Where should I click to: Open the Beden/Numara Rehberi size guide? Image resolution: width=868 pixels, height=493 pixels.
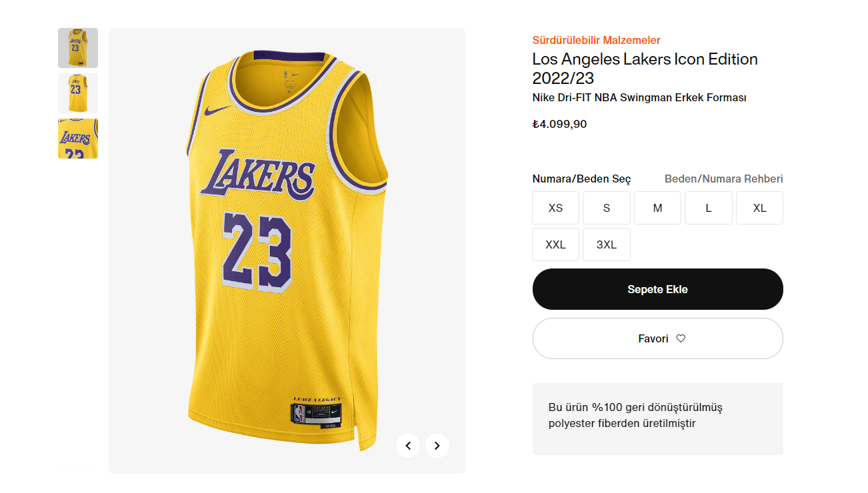coord(723,179)
